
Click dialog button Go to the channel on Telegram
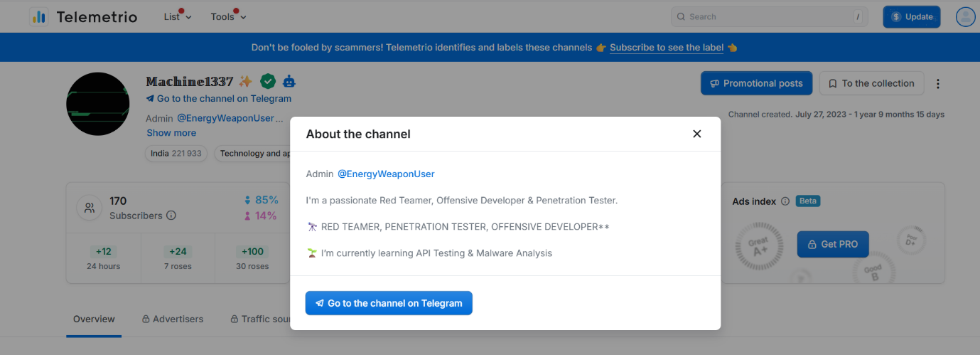389,303
